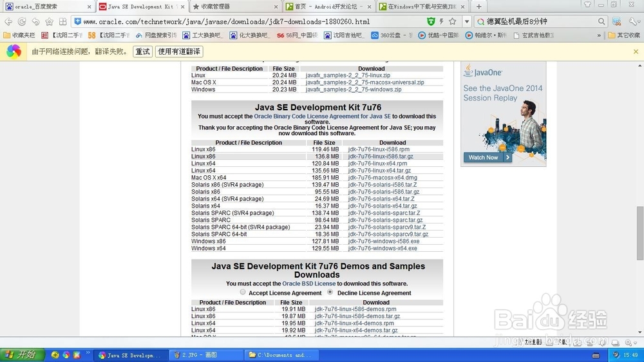The height and width of the screenshot is (362, 644).
Task: Click the undo/restore closed page arrow icon
Action: coord(35,21)
